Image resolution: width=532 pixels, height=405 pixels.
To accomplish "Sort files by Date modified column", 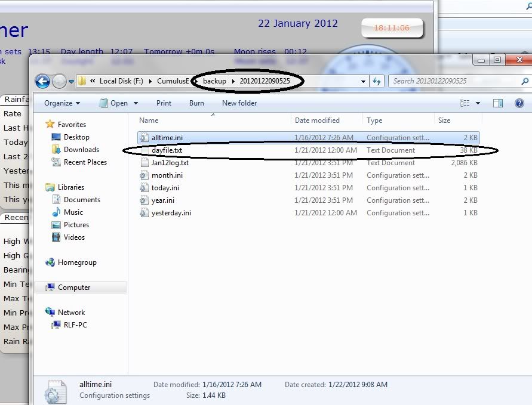I will (x=317, y=120).
